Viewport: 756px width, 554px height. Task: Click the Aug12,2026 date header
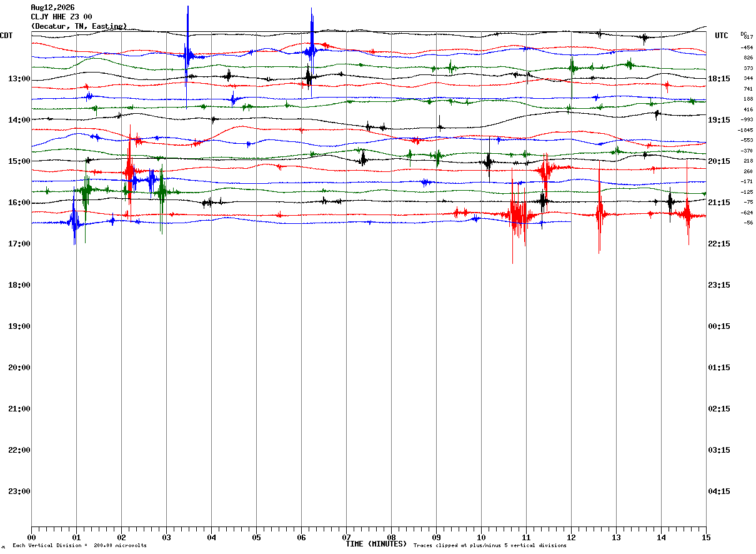point(52,8)
